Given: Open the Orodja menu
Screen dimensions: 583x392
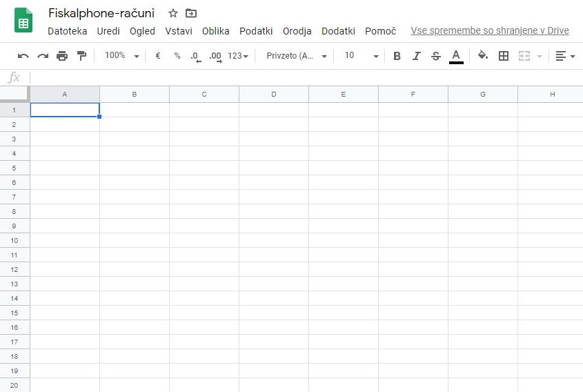Looking at the screenshot, I should pos(297,31).
